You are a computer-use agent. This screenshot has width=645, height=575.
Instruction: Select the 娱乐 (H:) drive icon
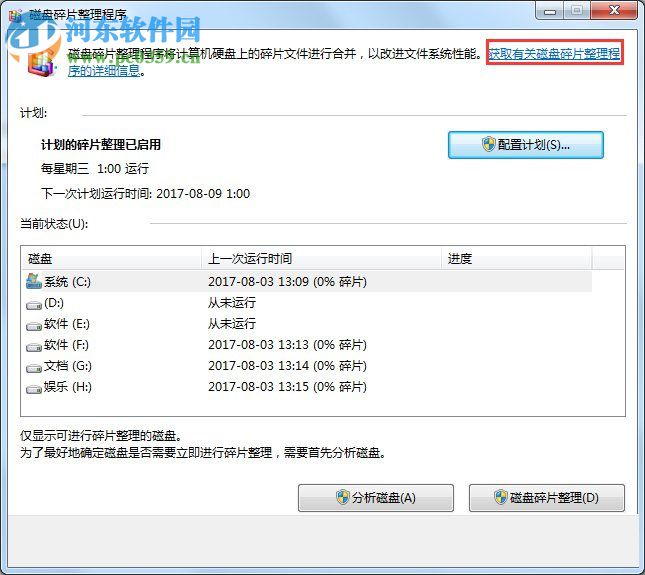tap(34, 389)
